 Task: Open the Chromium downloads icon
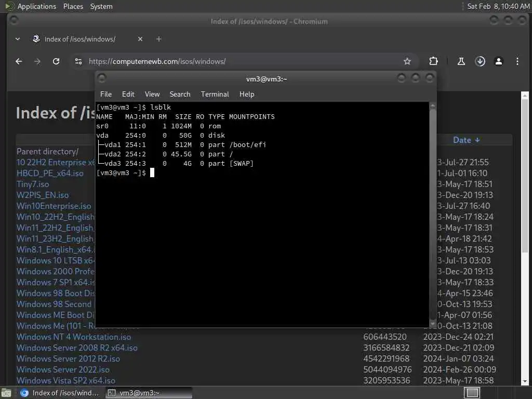coord(480,61)
